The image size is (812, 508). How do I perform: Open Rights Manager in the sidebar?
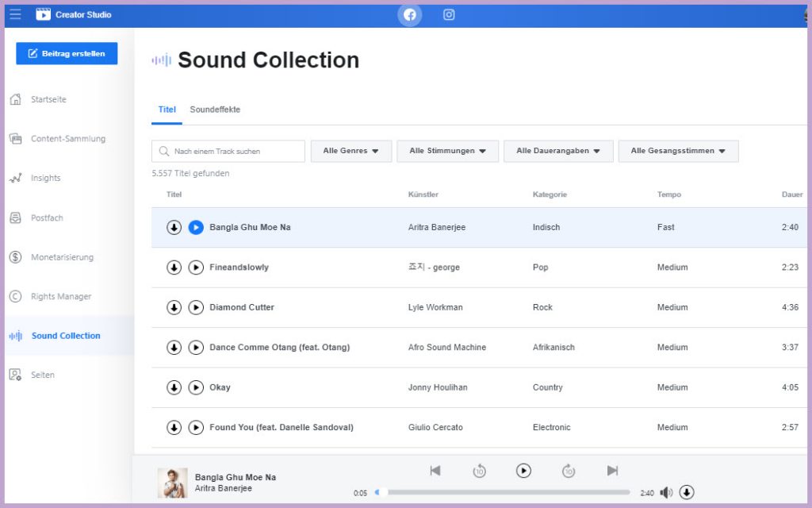click(50, 297)
